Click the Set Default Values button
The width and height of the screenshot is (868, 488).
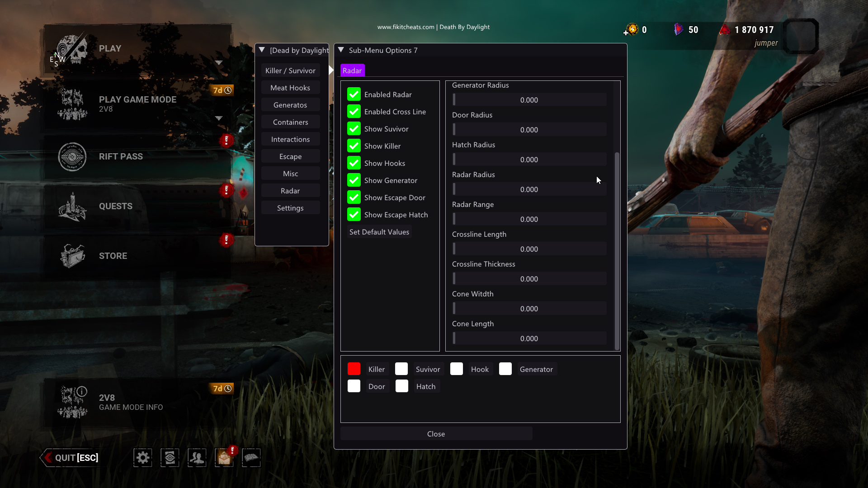pyautogui.click(x=379, y=232)
